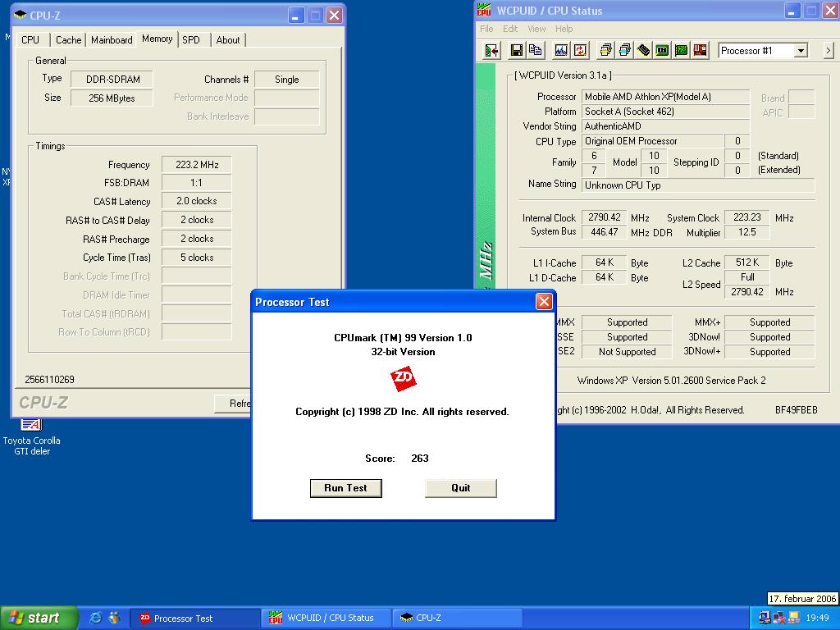Image resolution: width=840 pixels, height=630 pixels.
Task: Switch to the SPD tab in CPU-Z
Action: pyautogui.click(x=190, y=39)
